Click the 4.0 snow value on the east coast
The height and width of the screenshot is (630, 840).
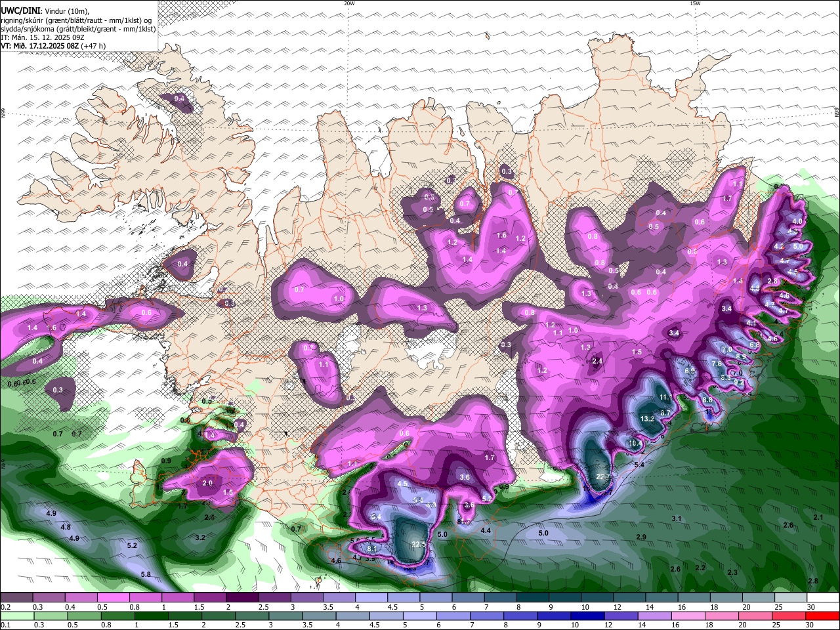[797, 221]
